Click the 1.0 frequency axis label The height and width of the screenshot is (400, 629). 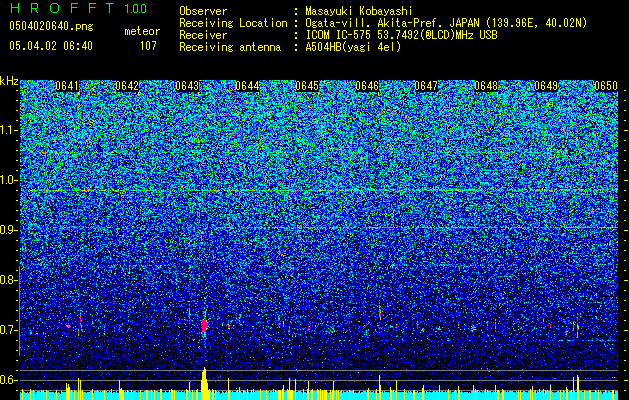click(x=8, y=180)
